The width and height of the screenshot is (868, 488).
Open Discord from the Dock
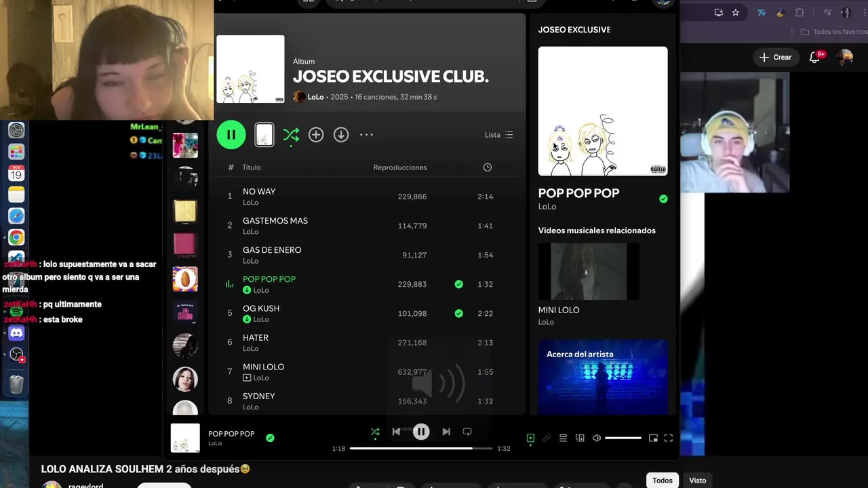pyautogui.click(x=16, y=333)
